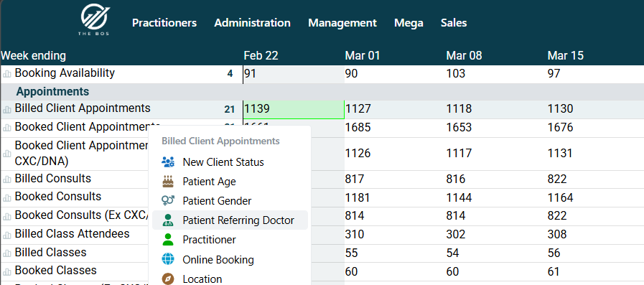Click the Billed Client Appointments row label
644x285 pixels.
pyautogui.click(x=83, y=108)
